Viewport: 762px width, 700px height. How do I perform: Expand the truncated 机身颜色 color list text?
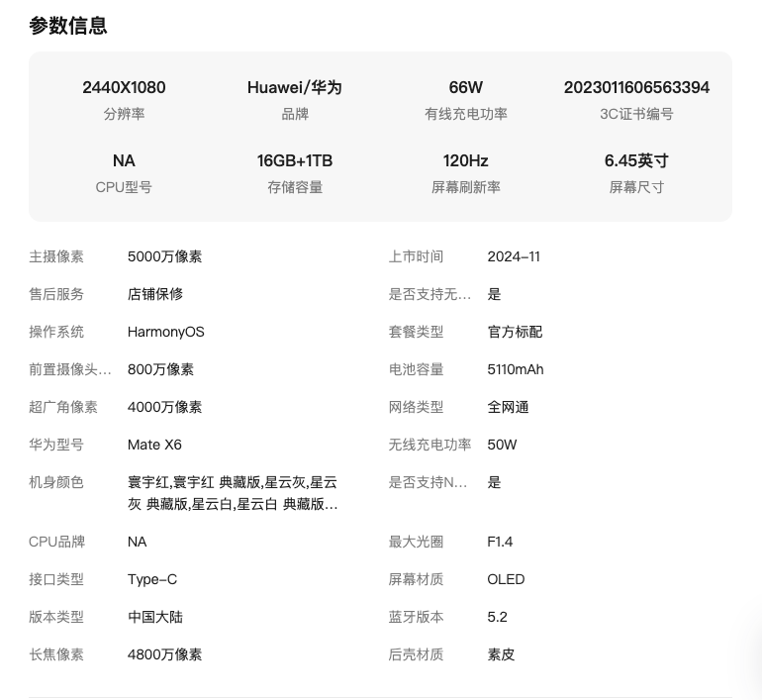point(233,493)
